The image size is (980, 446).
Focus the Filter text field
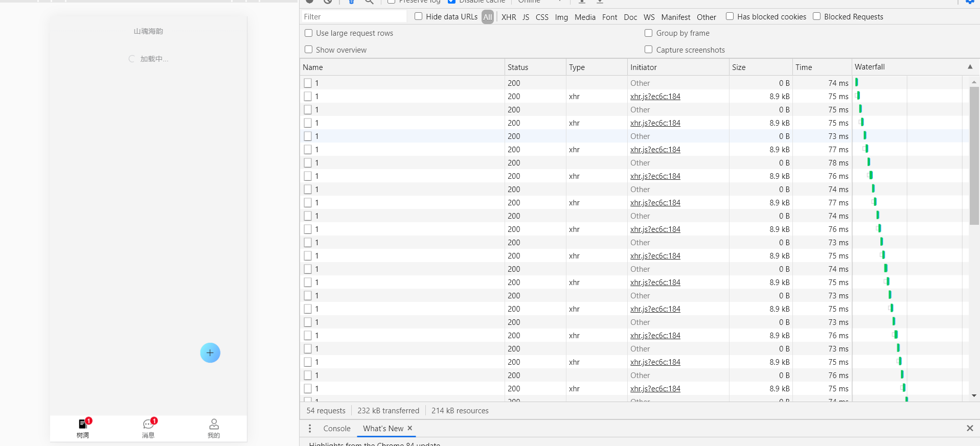click(354, 17)
